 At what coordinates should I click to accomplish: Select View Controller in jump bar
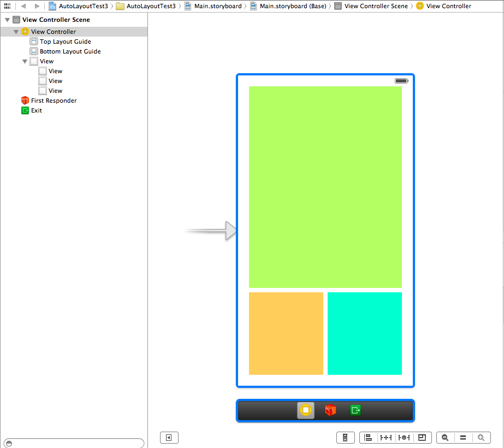pyautogui.click(x=443, y=6)
